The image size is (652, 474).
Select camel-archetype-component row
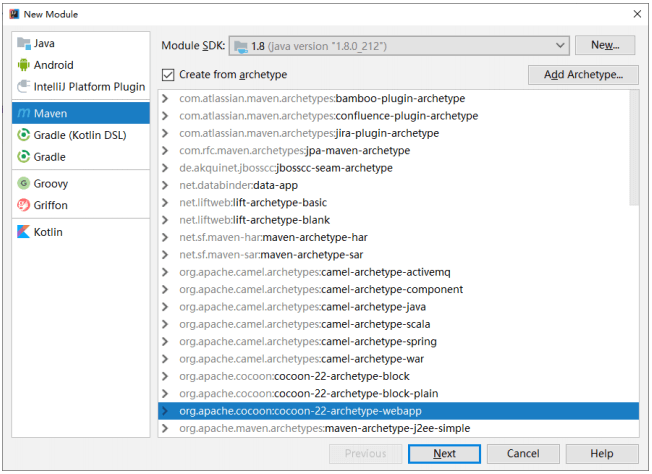coord(398,289)
